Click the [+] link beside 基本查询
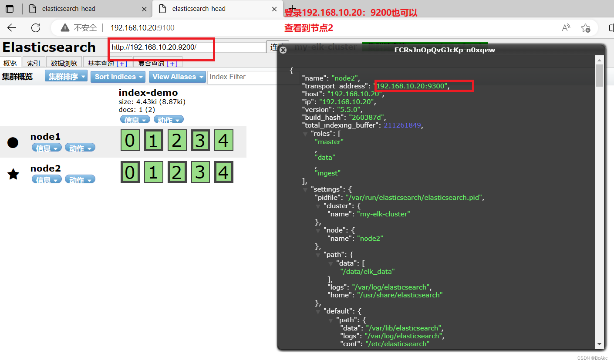The image size is (614, 364). [121, 64]
